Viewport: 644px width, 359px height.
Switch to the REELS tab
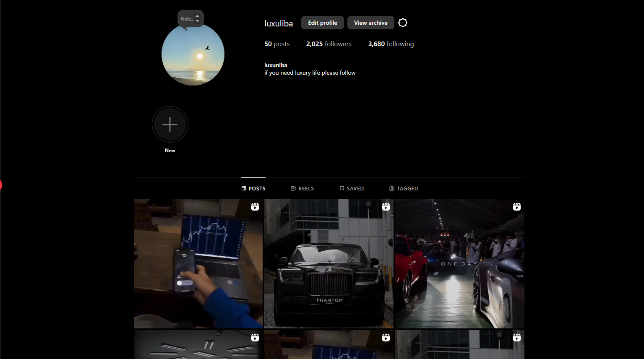coord(302,189)
